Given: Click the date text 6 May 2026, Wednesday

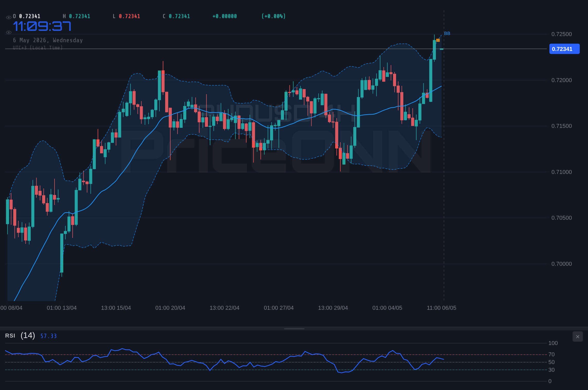Looking at the screenshot, I should click(48, 40).
